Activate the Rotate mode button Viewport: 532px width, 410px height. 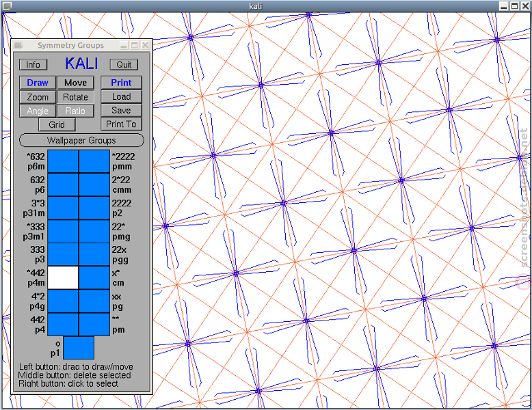click(75, 97)
